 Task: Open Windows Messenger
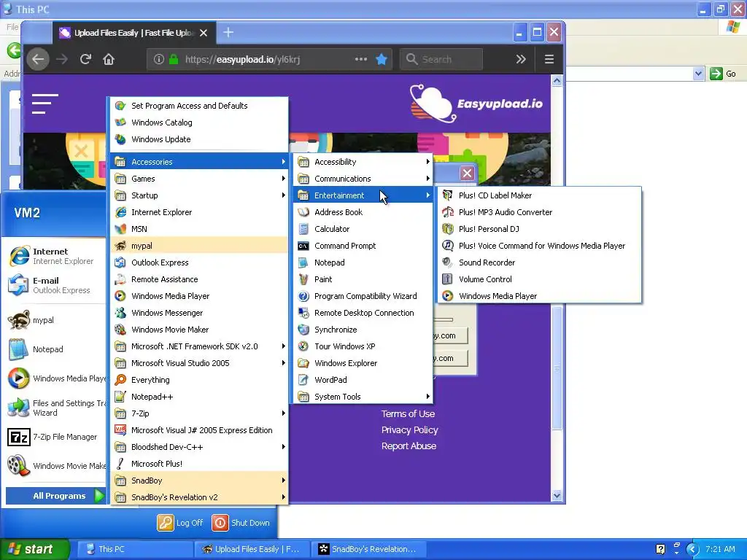pyautogui.click(x=199, y=313)
